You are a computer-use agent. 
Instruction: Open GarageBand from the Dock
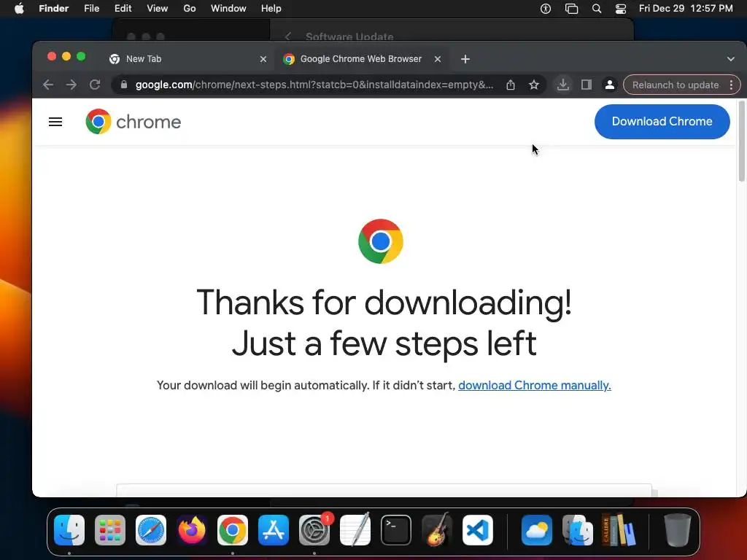436,530
